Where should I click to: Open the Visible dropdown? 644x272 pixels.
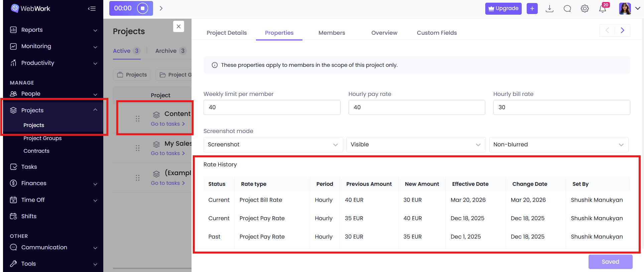[415, 145]
